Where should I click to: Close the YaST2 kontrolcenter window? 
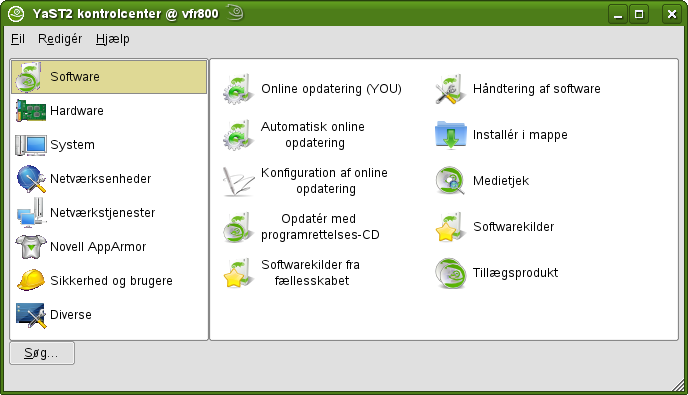point(672,14)
